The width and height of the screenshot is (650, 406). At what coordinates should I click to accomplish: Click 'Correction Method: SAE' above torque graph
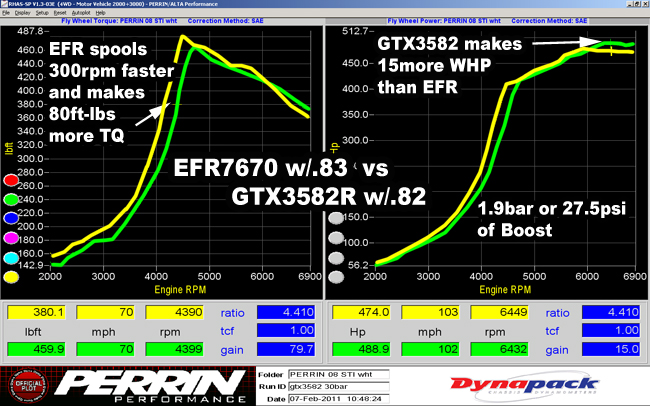pyautogui.click(x=226, y=21)
